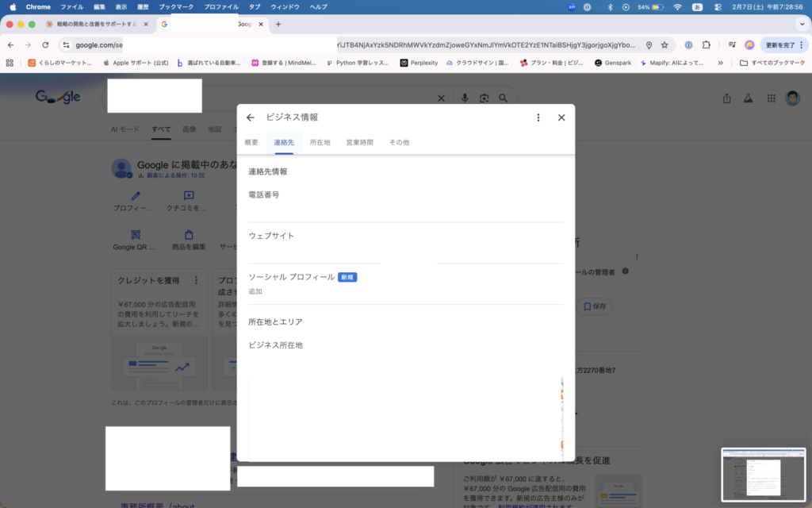Image resolution: width=812 pixels, height=508 pixels.
Task: Select the 営業時間 tab
Action: click(359, 143)
